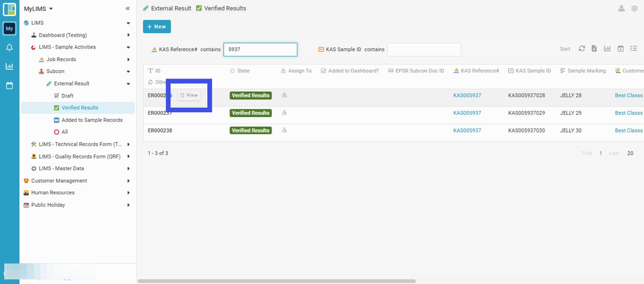
Task: Open the chart view icon in list toolbar
Action: (x=607, y=48)
